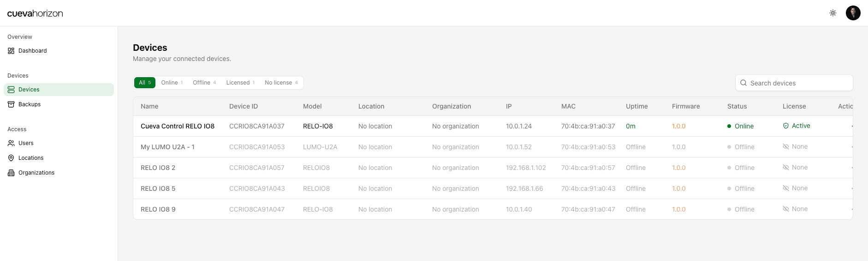Click the Users people icon
The image size is (868, 261).
pos(11,143)
